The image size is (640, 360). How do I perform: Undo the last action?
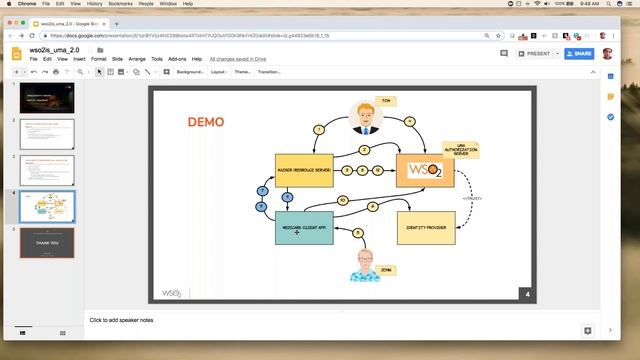pos(34,72)
